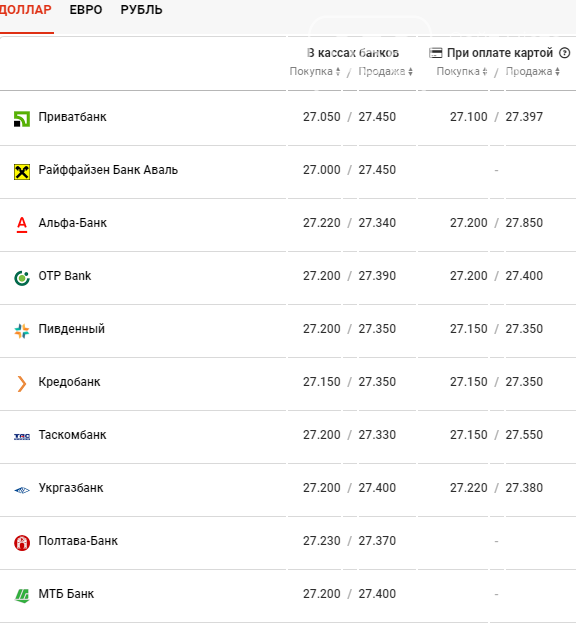Open the help question mark near При оплате картой

[x=564, y=52]
